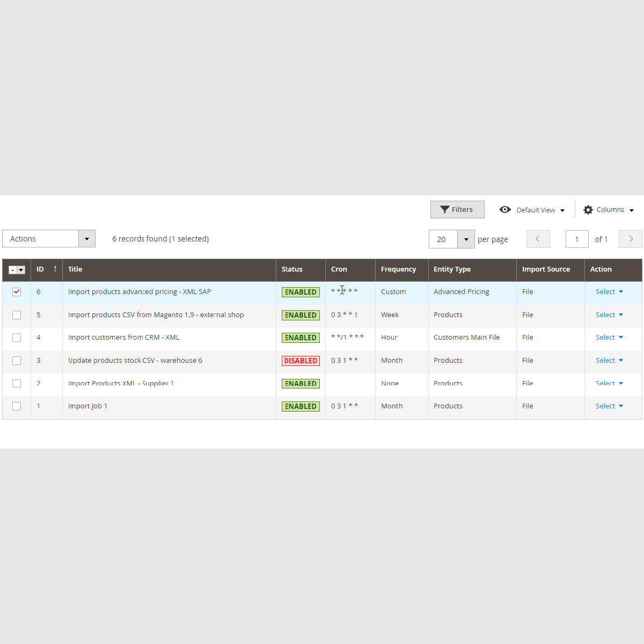Uncheck the checkbox for job ID 6
This screenshot has height=644, width=644.
tap(17, 292)
